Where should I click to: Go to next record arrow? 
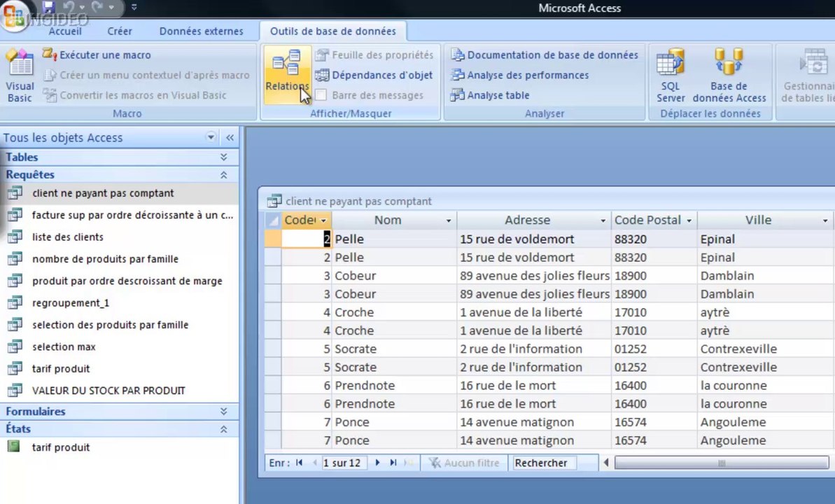click(377, 463)
